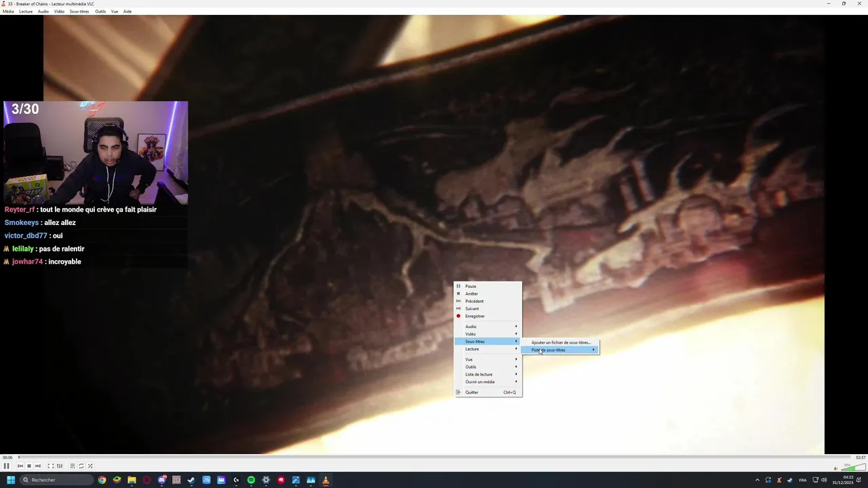This screenshot has width=868, height=488.
Task: Open the gear settings app in taskbar
Action: point(266,480)
